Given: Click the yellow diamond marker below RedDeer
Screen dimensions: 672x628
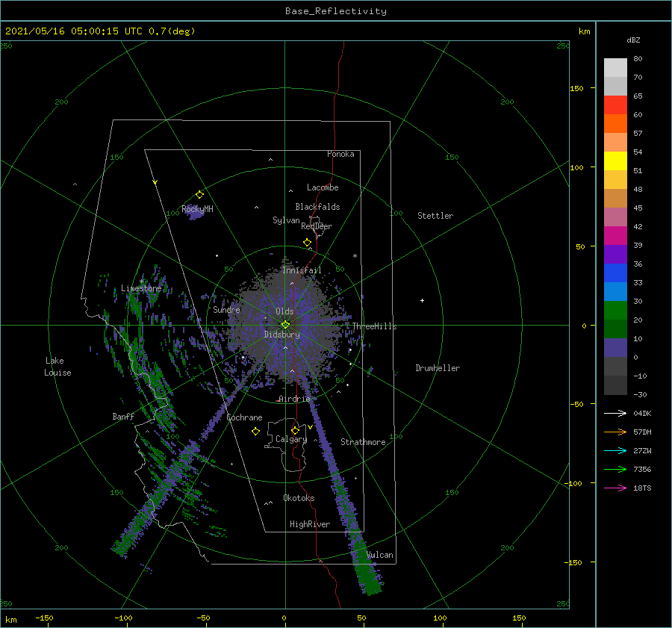Looking at the screenshot, I should point(308,243).
